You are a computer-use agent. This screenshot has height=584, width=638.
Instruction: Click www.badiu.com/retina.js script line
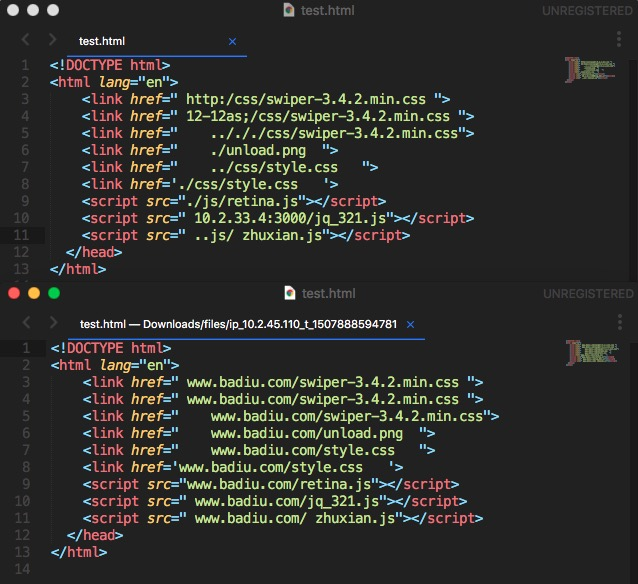pos(271,484)
